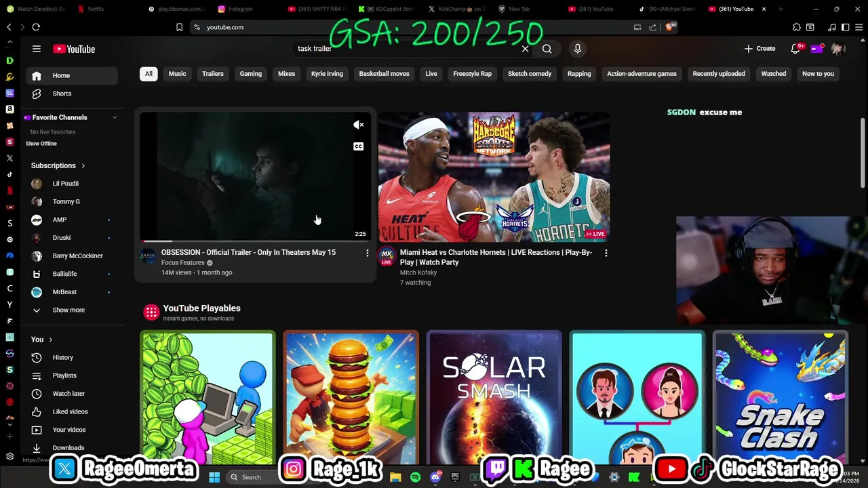
Task: Unmute the Obsession trailer preview
Action: 359,125
